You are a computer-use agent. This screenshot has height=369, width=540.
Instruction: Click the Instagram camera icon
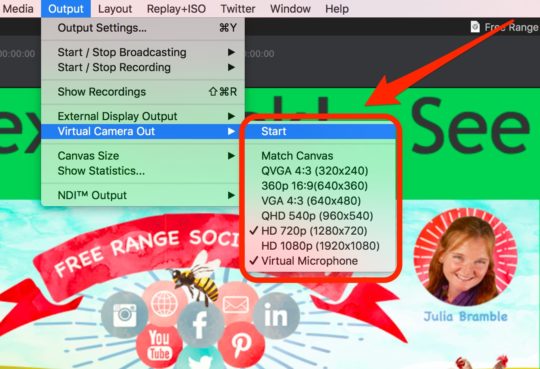point(124,314)
